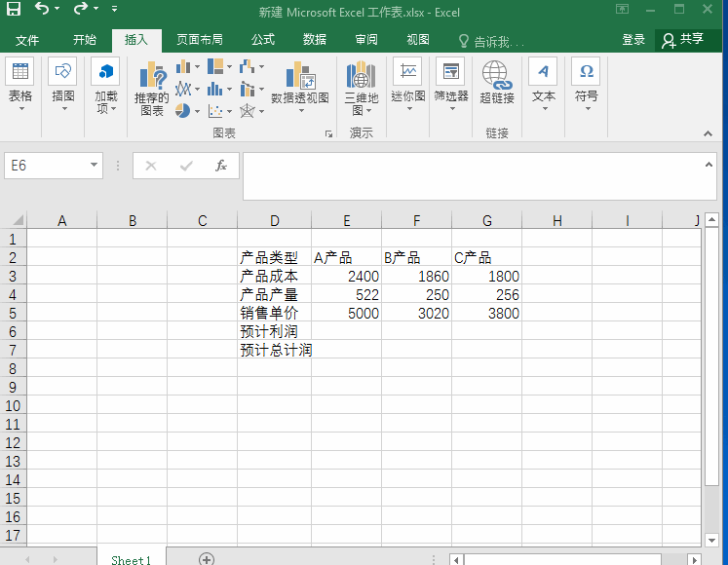Click the horizontal scrollbar left arrow

tap(456, 560)
